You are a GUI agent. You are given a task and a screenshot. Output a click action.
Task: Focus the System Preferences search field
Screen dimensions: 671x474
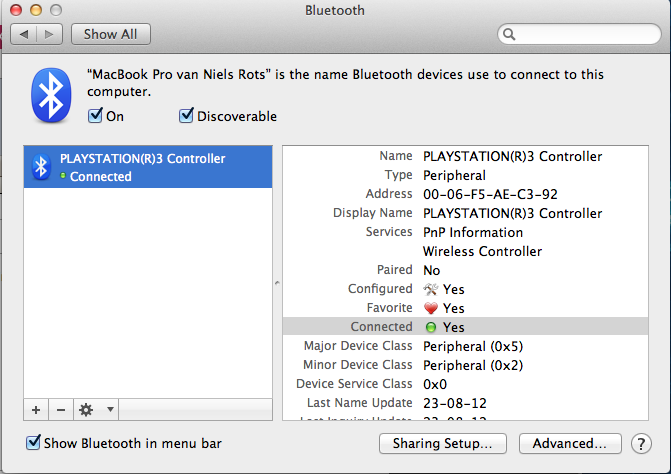point(580,34)
